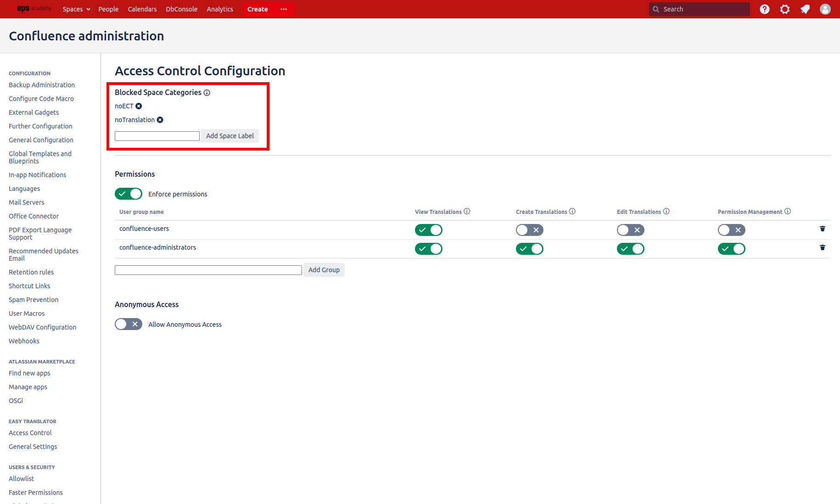This screenshot has height=504, width=840.
Task: Open the ellipsis menu beside Create
Action: [x=283, y=9]
